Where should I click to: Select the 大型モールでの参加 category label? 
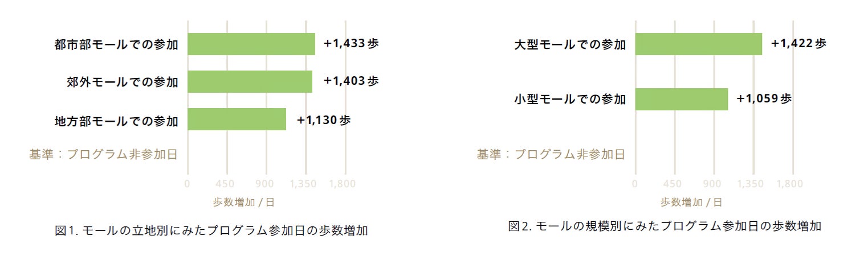point(570,44)
